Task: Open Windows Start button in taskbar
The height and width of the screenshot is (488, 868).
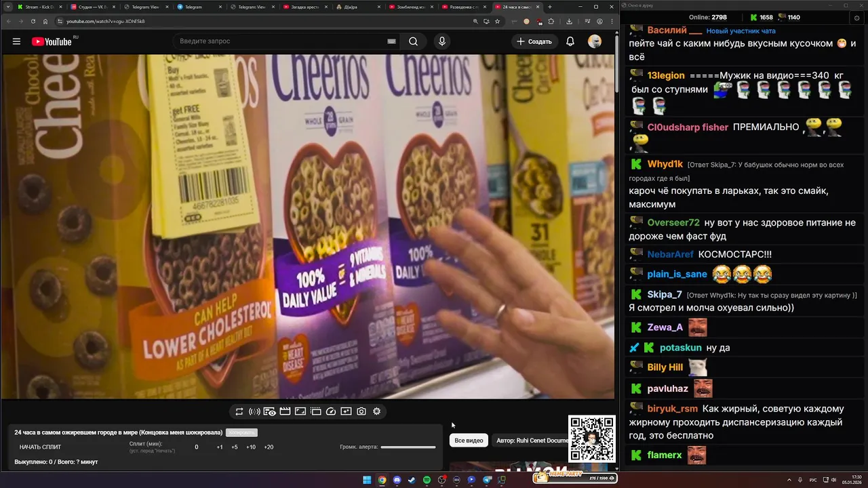Action: coord(367,480)
